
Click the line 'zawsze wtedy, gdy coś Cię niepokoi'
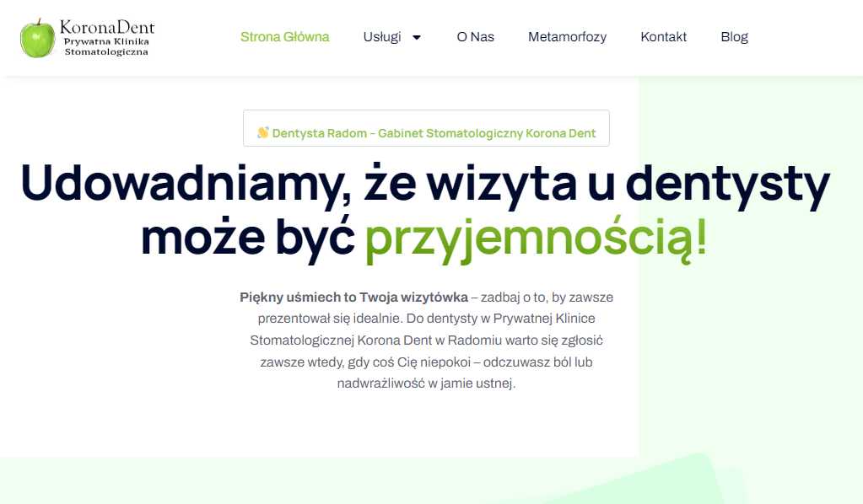(x=365, y=362)
